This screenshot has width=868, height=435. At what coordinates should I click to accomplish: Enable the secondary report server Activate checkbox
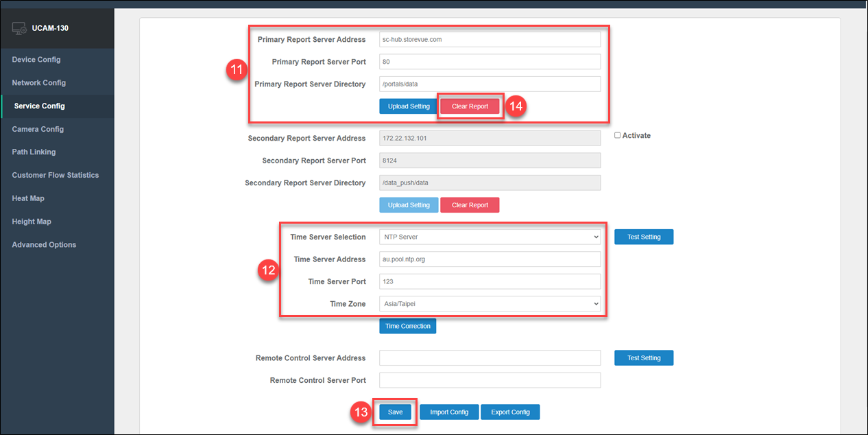click(617, 136)
